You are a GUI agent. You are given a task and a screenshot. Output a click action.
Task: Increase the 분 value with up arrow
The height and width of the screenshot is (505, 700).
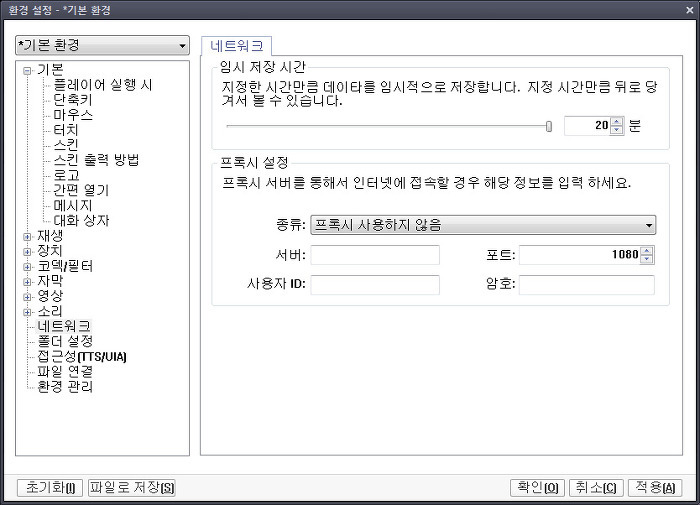click(617, 121)
